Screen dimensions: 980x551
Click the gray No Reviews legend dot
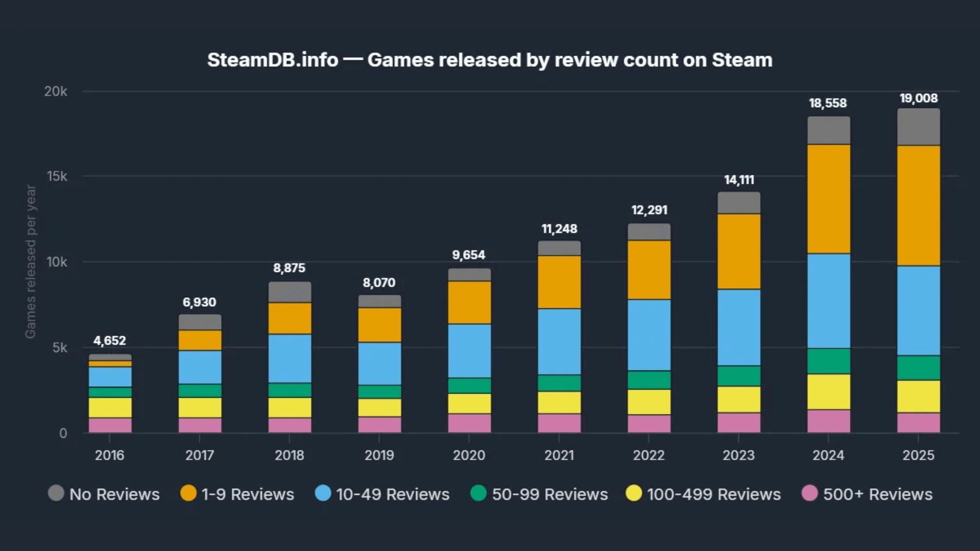56,494
